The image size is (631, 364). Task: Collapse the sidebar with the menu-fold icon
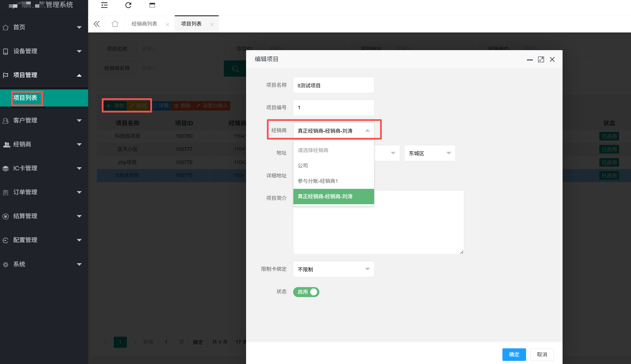pyautogui.click(x=104, y=5)
